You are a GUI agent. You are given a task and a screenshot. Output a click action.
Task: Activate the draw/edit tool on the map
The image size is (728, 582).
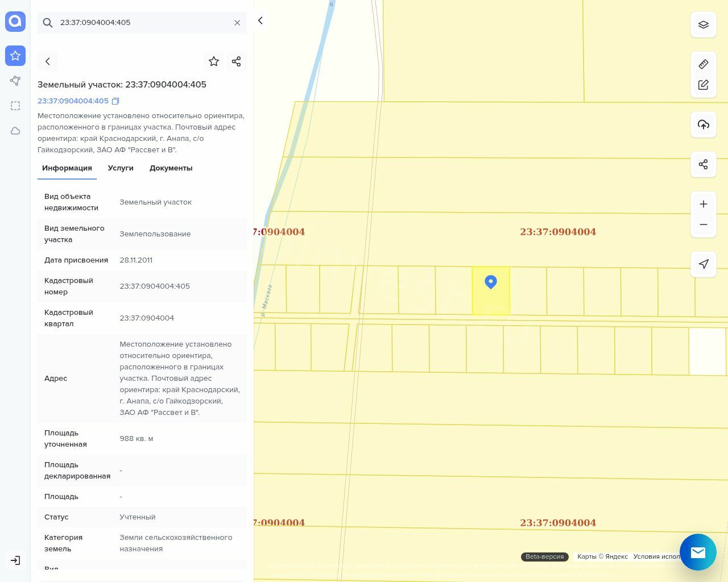(x=703, y=85)
